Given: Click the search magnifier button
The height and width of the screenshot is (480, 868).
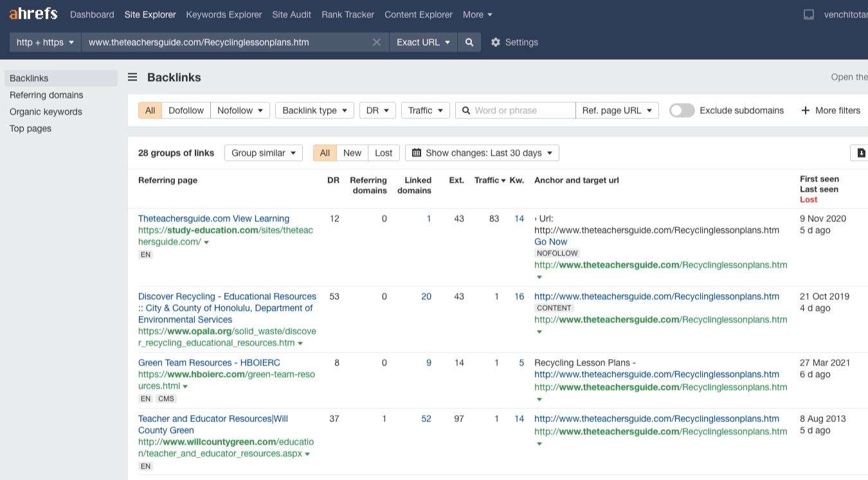Looking at the screenshot, I should coord(469,42).
